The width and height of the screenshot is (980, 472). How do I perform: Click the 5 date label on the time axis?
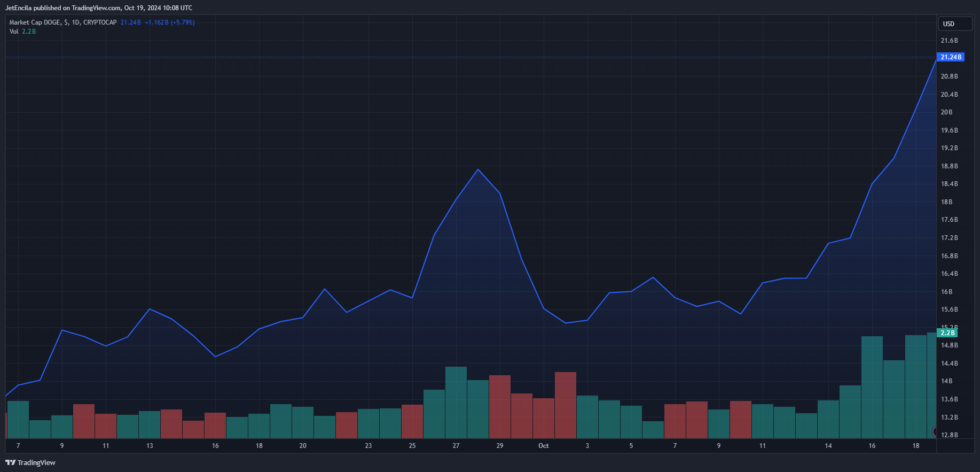631,446
